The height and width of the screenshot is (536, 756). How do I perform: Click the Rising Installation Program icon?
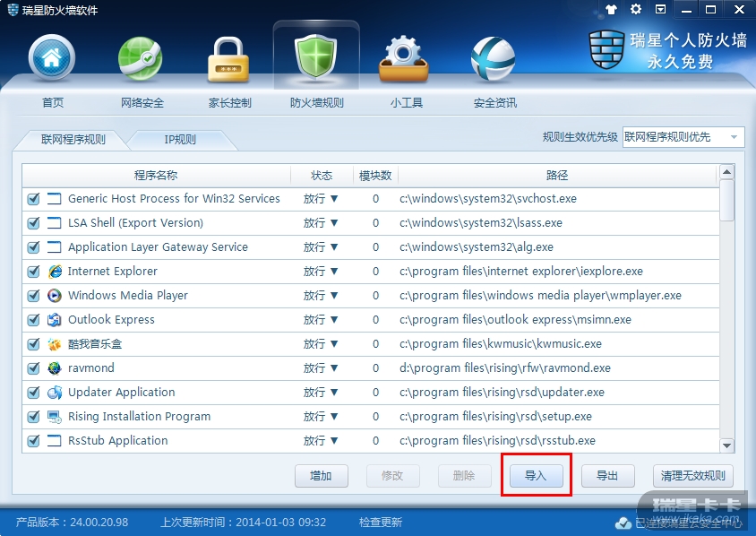point(55,417)
